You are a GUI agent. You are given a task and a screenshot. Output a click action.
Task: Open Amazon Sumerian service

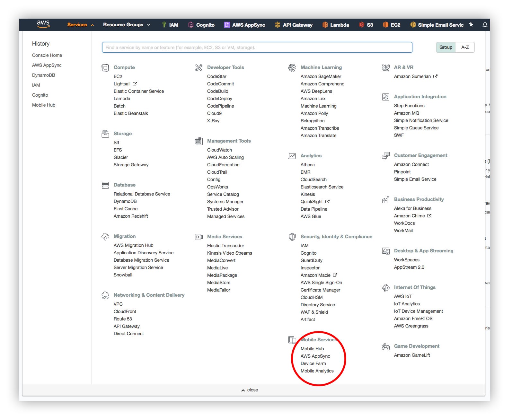pos(412,76)
